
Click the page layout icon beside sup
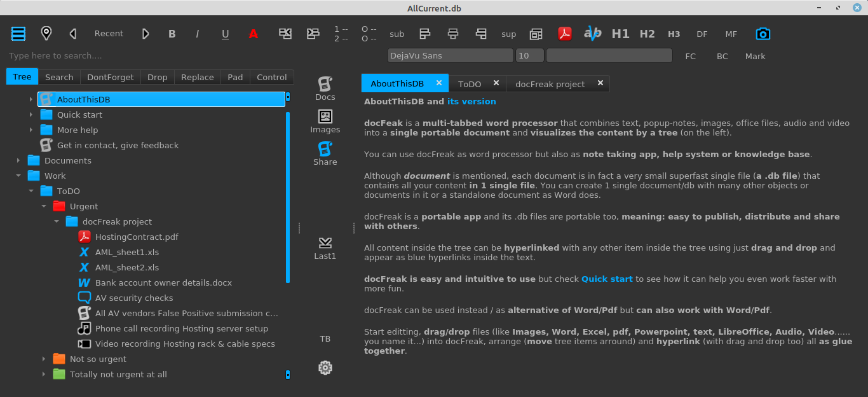(536, 34)
